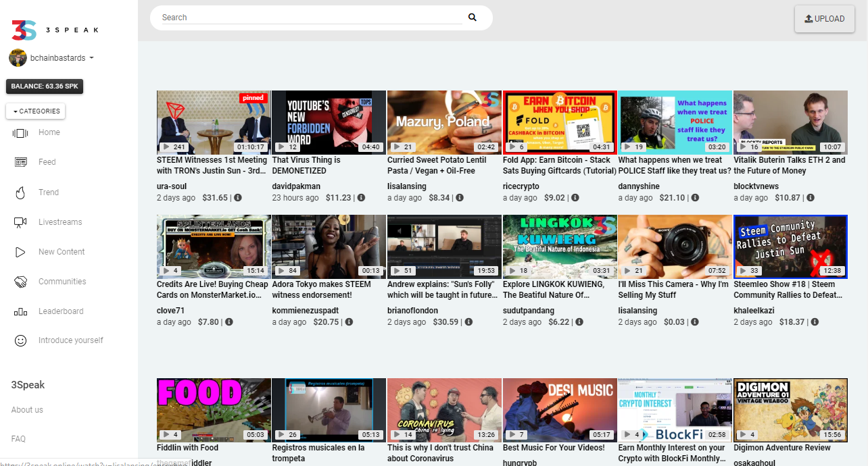The image size is (868, 466).
Task: Open Introduce yourself in sidebar
Action: pyautogui.click(x=71, y=340)
